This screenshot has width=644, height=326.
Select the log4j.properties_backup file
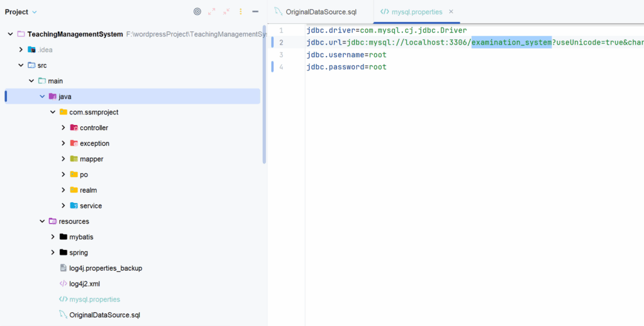pos(105,268)
